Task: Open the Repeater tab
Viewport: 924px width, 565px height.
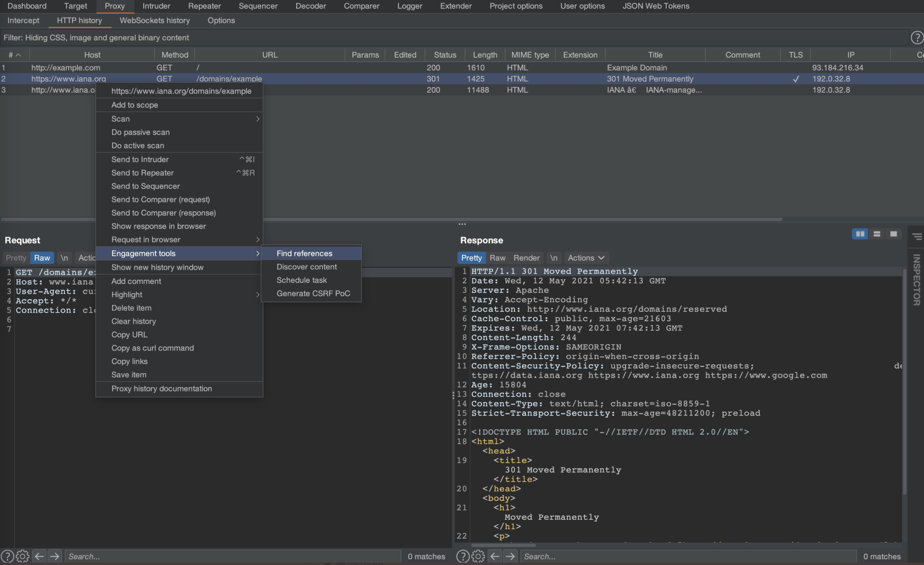Action: (204, 6)
